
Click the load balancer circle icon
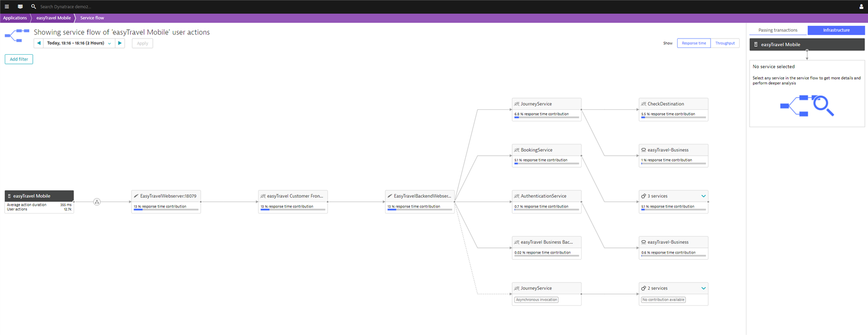point(97,202)
